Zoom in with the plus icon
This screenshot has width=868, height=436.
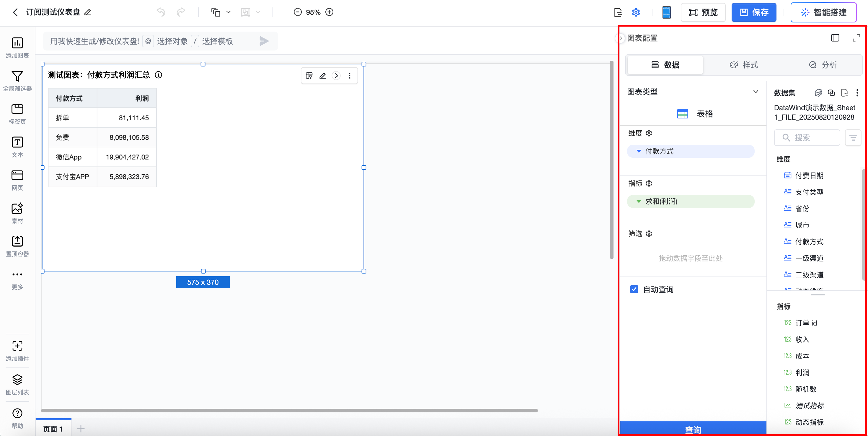coord(329,12)
